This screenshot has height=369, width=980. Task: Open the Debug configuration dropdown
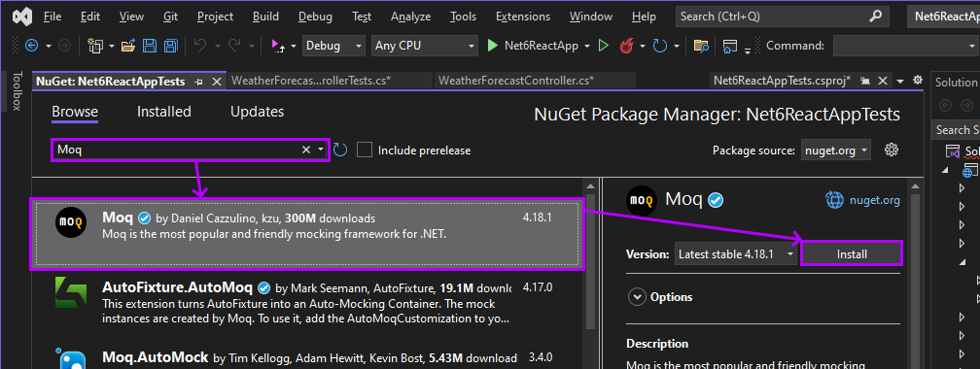[x=333, y=46]
